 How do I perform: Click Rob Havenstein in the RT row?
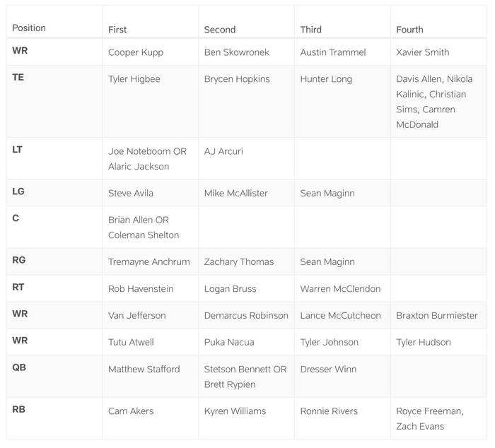(x=141, y=288)
